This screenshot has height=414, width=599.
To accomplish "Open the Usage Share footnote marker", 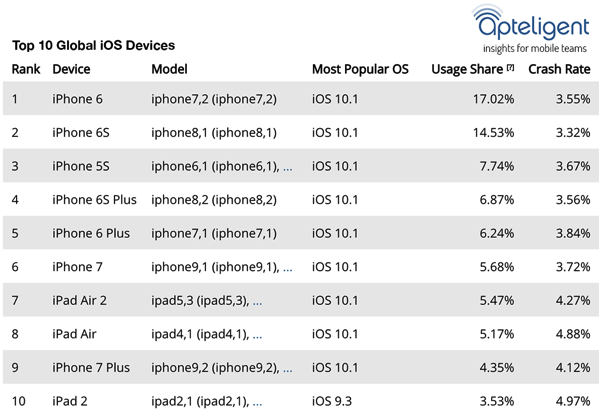I will [x=510, y=68].
